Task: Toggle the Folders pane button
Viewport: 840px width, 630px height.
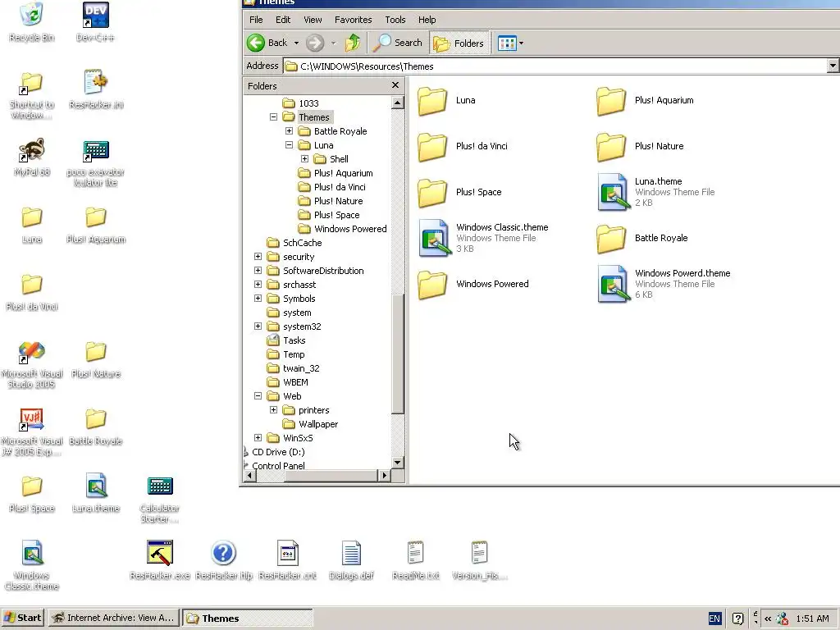Action: 459,43
